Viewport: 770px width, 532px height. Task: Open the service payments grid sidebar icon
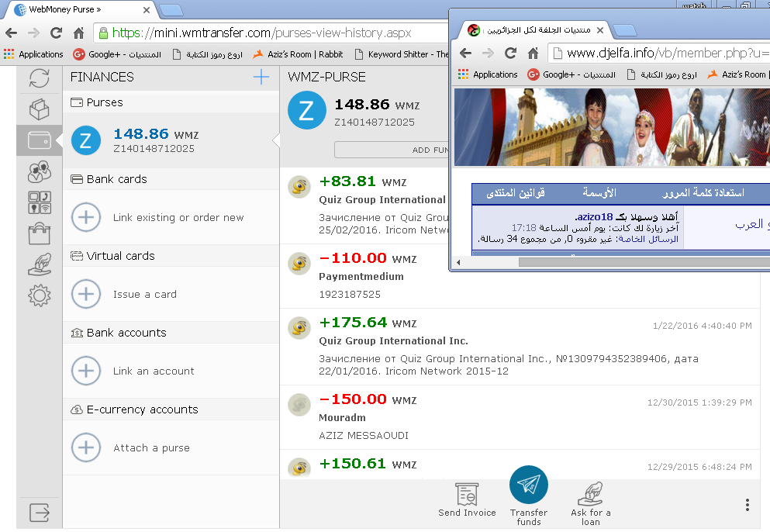click(x=39, y=202)
